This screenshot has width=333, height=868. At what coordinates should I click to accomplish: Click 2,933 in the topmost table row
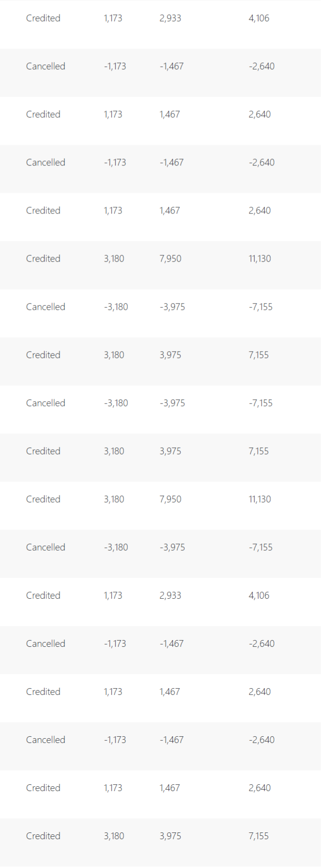point(170,18)
